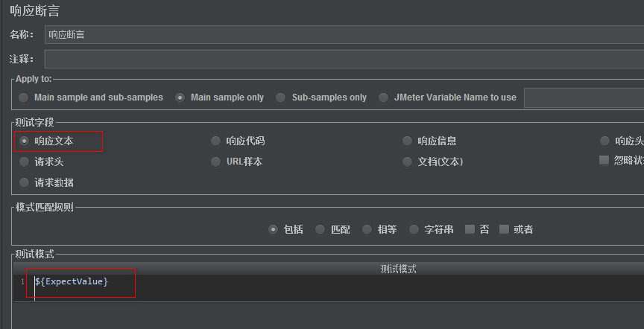Select 包括 pattern matching rule
Image resolution: width=644 pixels, height=329 pixels.
(x=273, y=229)
